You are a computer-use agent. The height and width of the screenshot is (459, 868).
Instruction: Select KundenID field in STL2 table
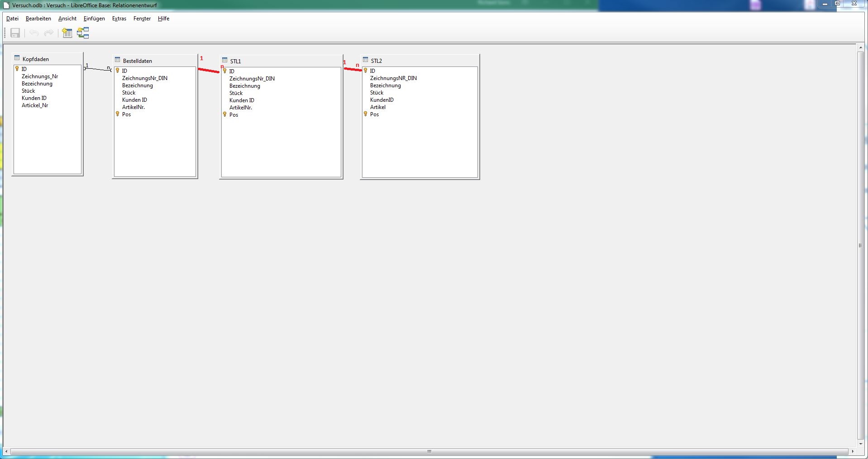pyautogui.click(x=382, y=100)
